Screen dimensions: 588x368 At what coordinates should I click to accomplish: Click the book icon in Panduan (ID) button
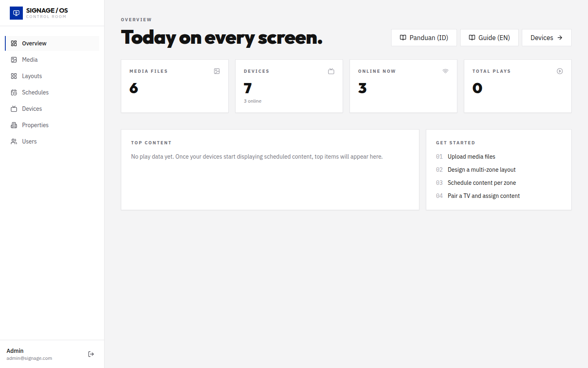[x=403, y=38]
